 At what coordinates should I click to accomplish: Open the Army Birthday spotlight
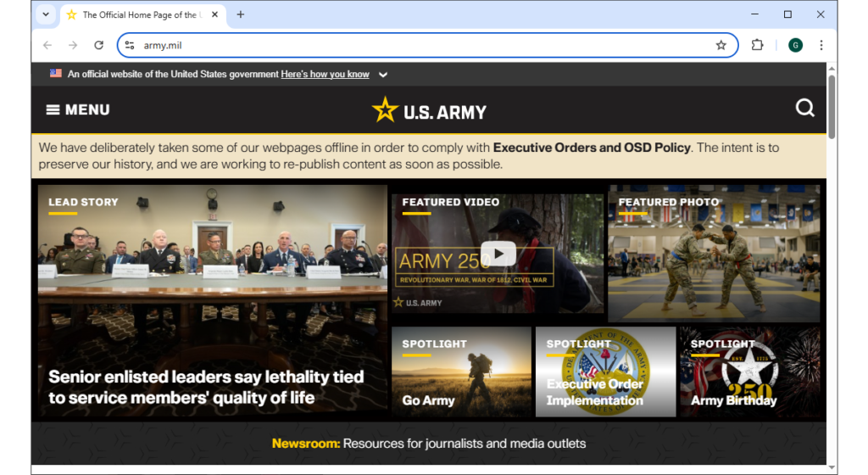click(749, 372)
